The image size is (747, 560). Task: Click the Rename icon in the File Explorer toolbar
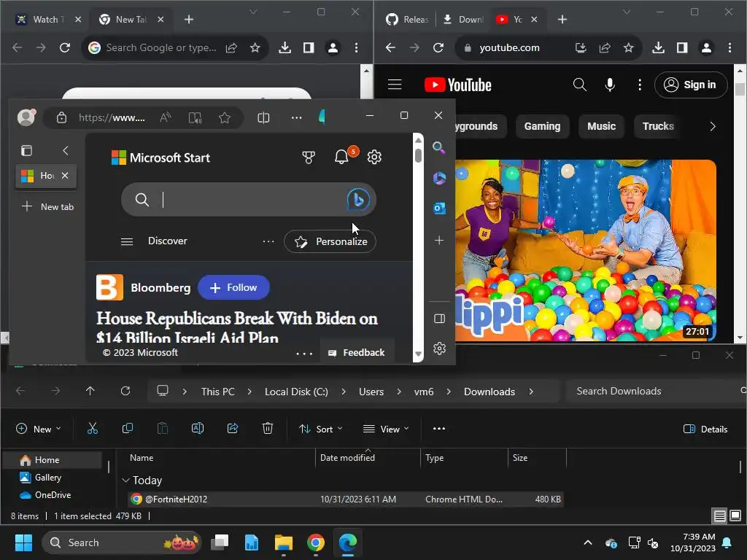197,429
